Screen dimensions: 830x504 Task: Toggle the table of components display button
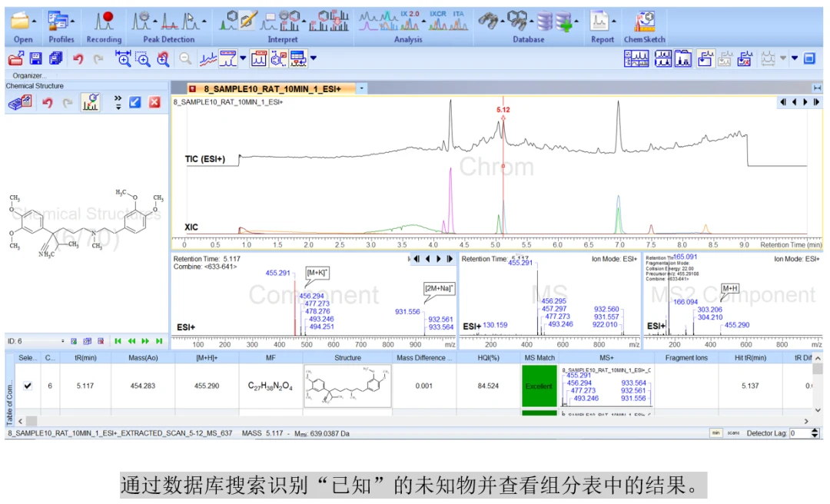point(298,58)
